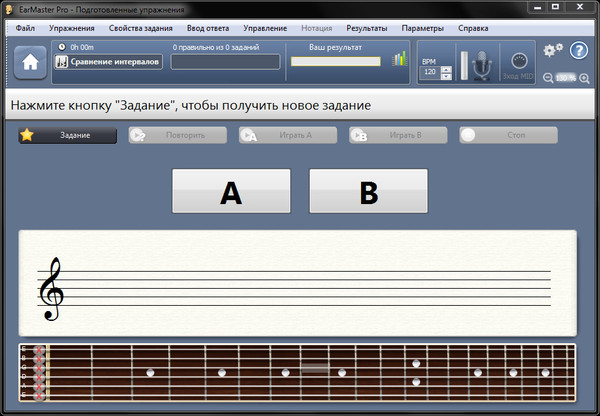This screenshot has width=600, height=416.
Task: Click the input volume level slider
Action: point(465,64)
